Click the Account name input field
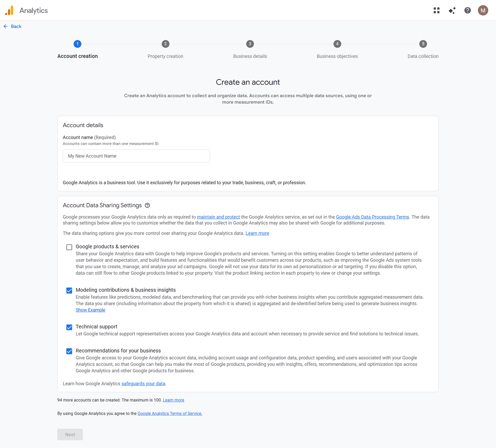The image size is (496, 448). click(136, 156)
